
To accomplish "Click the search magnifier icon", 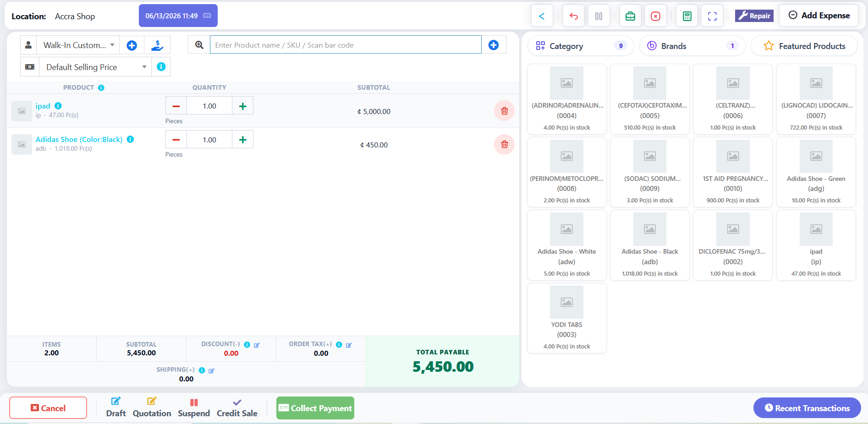I will point(199,45).
